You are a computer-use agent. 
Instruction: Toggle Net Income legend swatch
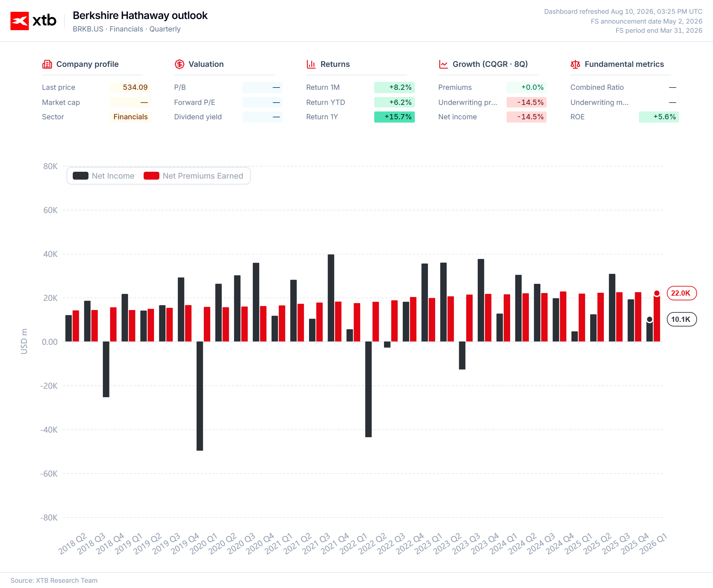pyautogui.click(x=81, y=176)
